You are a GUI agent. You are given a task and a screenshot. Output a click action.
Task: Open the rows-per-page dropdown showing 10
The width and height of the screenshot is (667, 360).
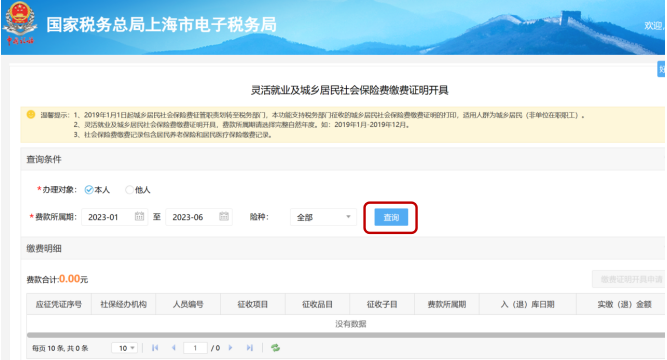click(x=124, y=348)
